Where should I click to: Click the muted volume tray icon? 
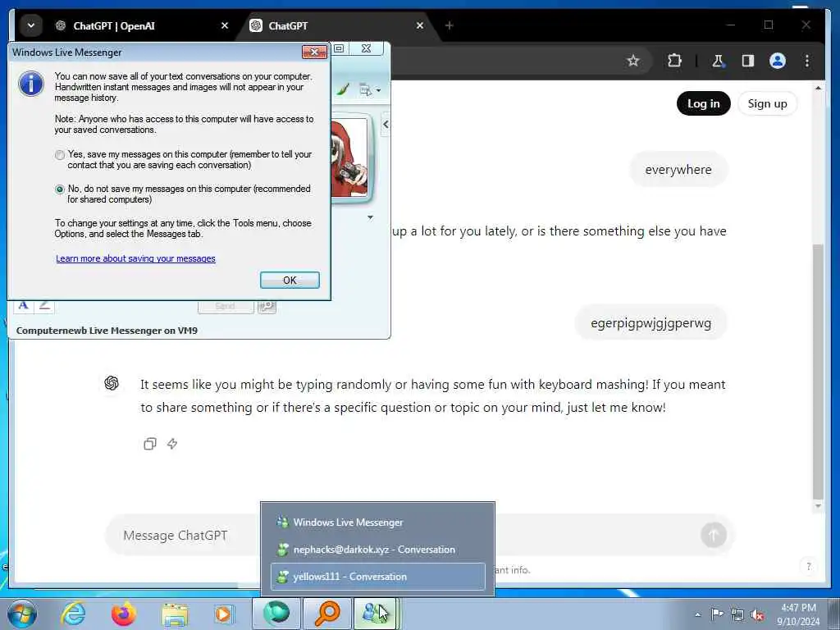click(757, 614)
